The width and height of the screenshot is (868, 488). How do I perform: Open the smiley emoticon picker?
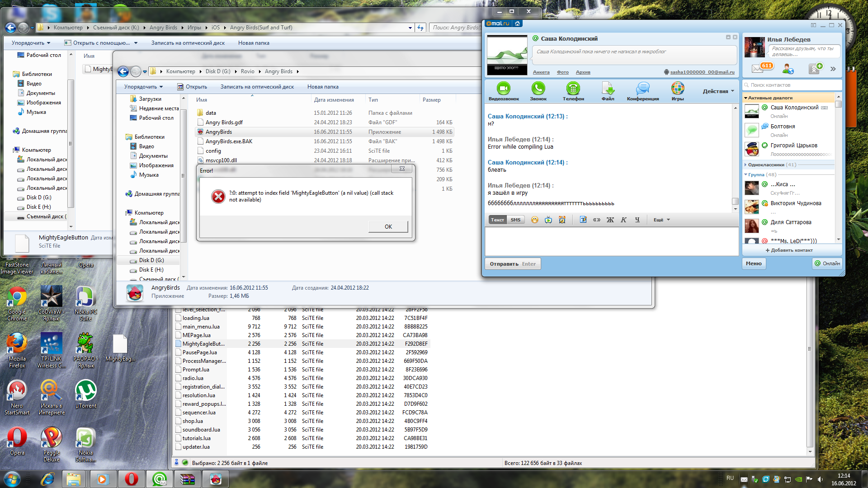535,220
